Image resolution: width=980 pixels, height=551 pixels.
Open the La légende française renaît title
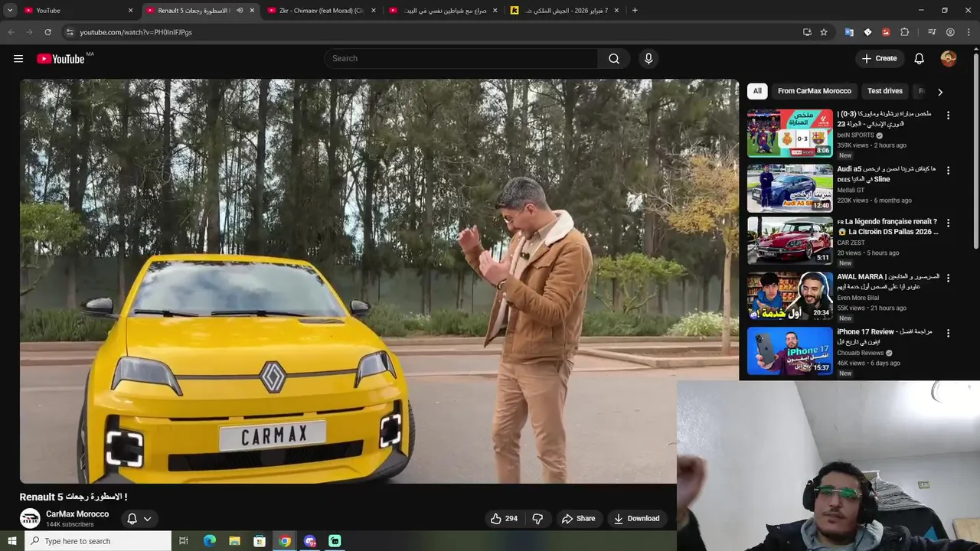[888, 227]
